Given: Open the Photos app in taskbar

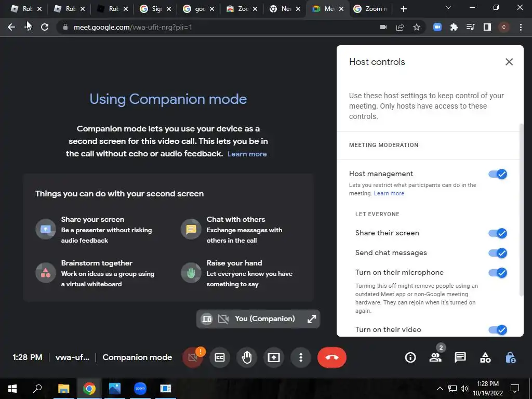Looking at the screenshot, I should coord(115,388).
